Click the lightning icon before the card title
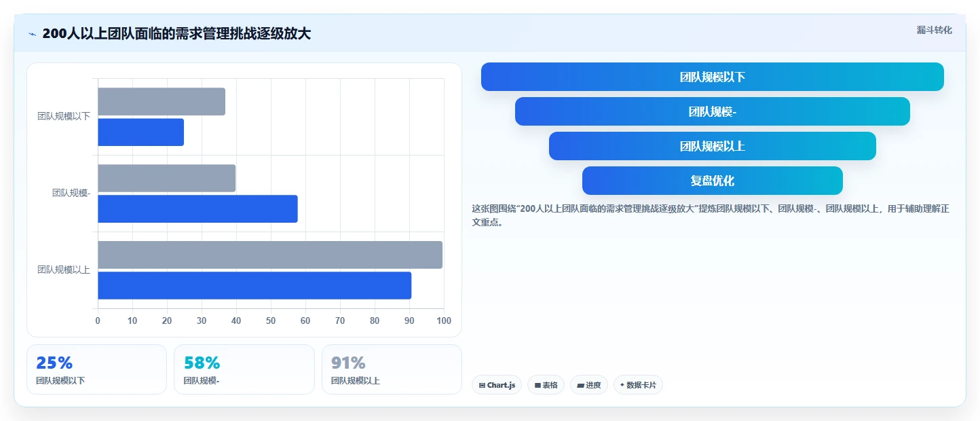This screenshot has height=421, width=980. (32, 33)
